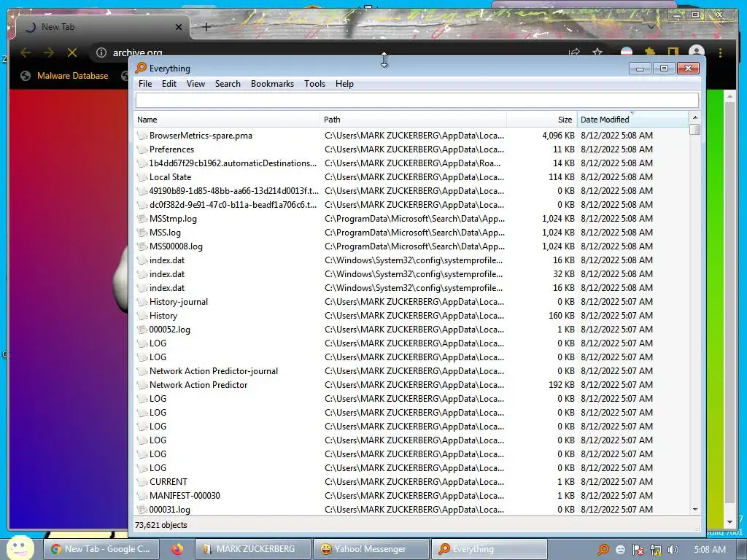Sort results by Name column header
This screenshot has width=747, height=560.
(x=228, y=120)
